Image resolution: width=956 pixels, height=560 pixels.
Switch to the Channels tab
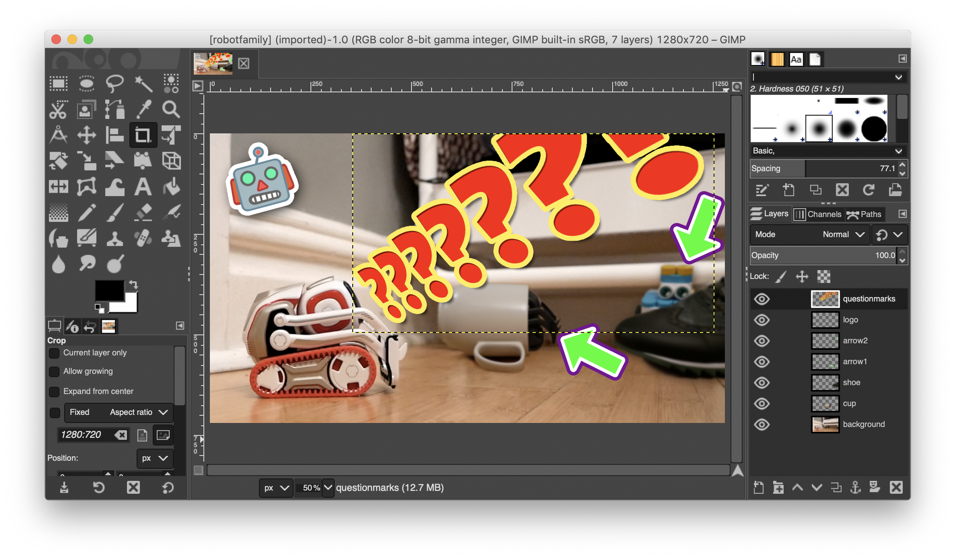pos(818,215)
